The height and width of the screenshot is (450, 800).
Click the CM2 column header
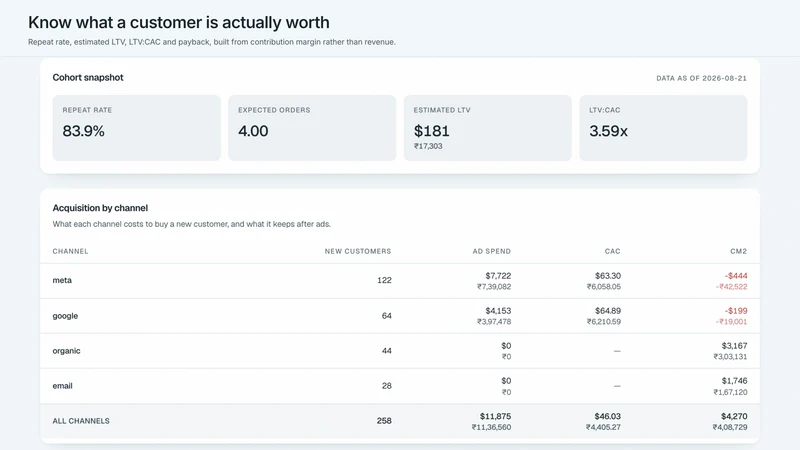738,251
